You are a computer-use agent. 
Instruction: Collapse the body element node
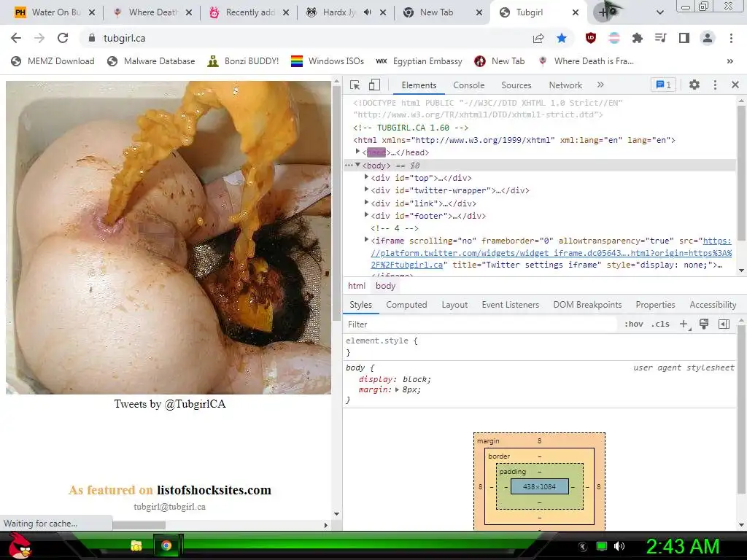point(357,165)
